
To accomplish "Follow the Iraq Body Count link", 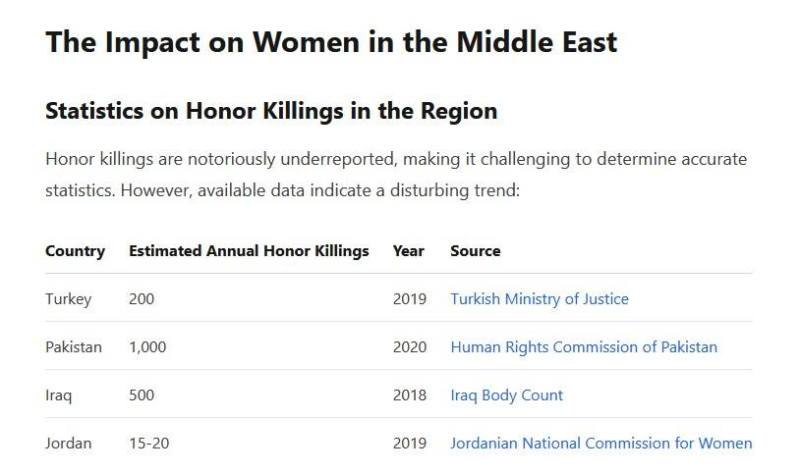I will 506,395.
